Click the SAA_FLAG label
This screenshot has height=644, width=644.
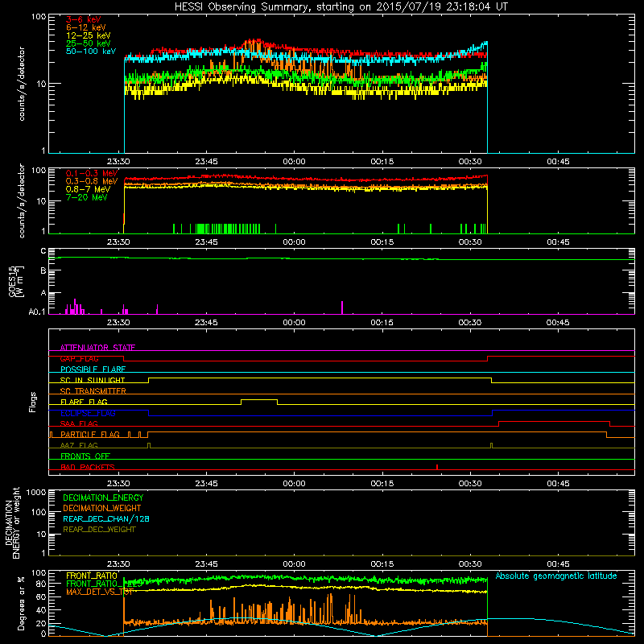tap(79, 423)
